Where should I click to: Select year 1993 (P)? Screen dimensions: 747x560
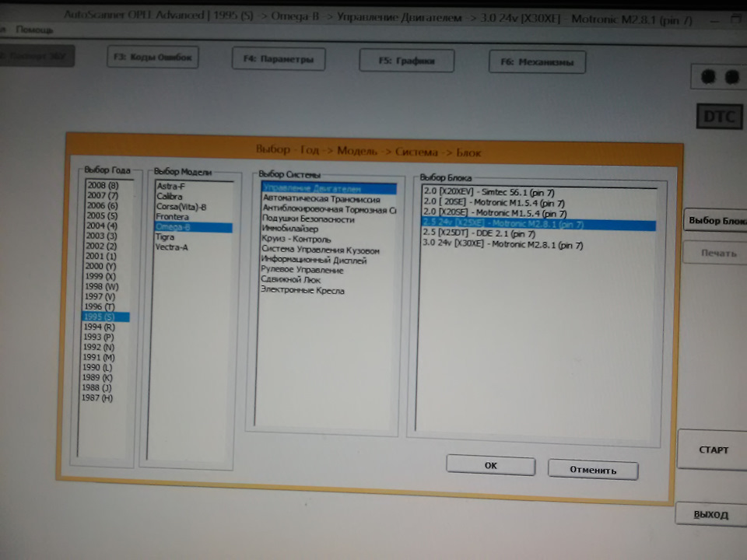point(98,337)
